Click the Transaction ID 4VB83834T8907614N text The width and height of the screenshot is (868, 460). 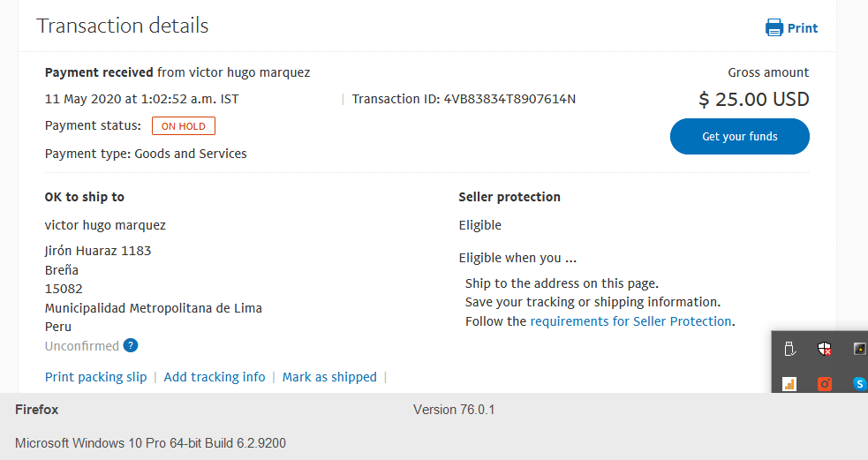click(x=464, y=99)
